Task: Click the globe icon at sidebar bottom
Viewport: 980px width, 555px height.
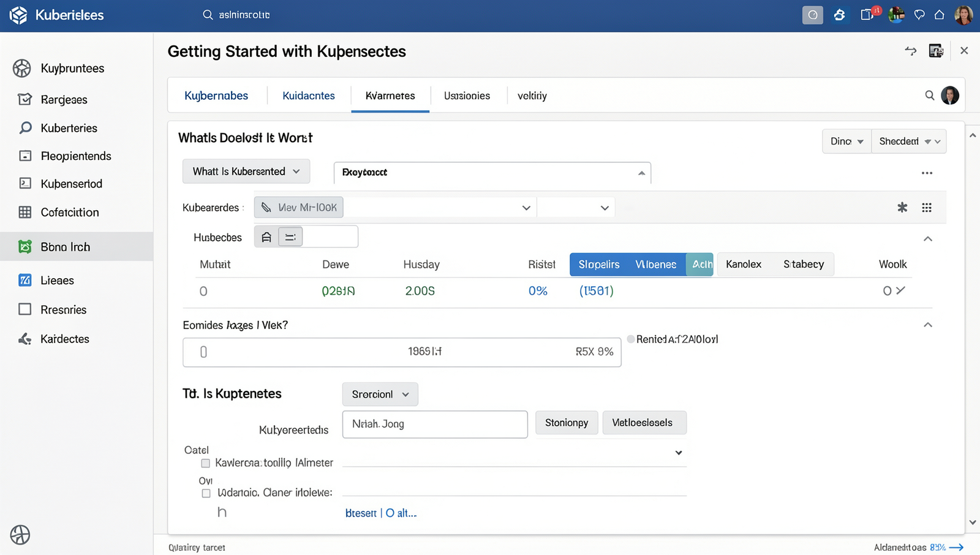Action: click(20, 535)
